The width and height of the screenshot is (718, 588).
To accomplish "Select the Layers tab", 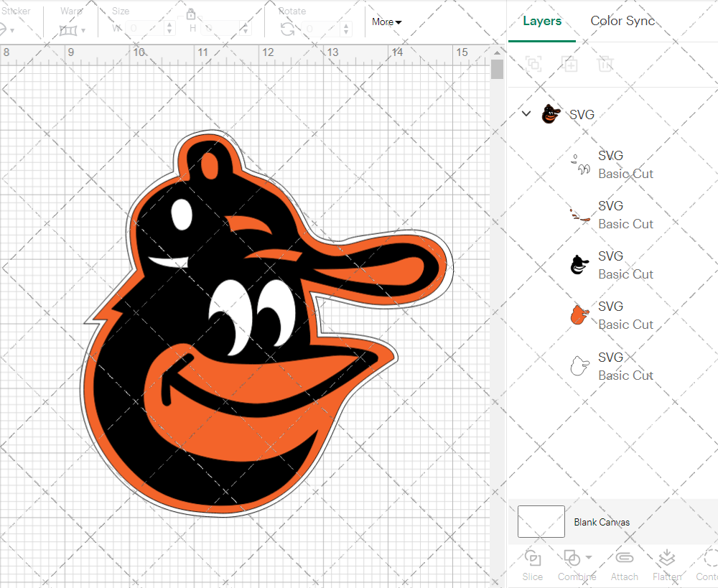I will (x=542, y=21).
